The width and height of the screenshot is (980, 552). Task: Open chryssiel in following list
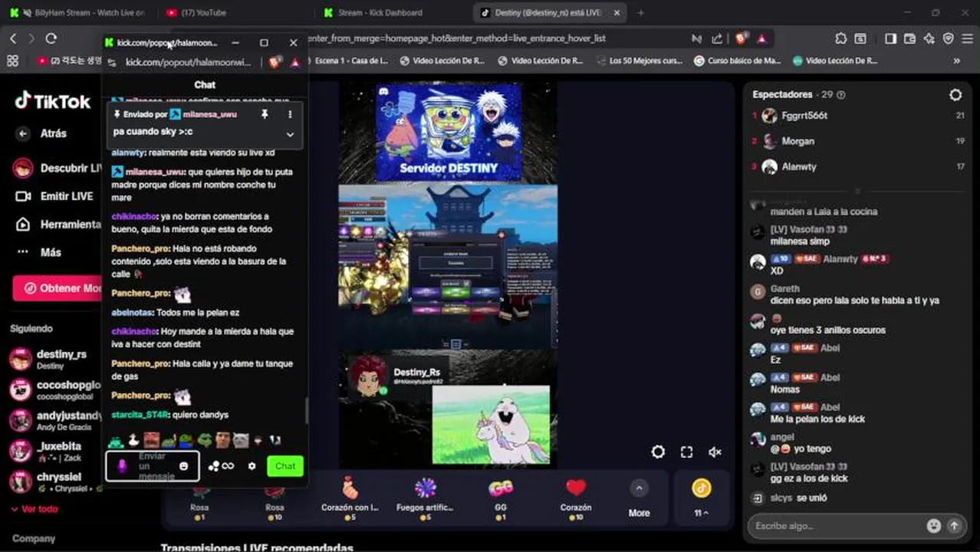[54, 481]
